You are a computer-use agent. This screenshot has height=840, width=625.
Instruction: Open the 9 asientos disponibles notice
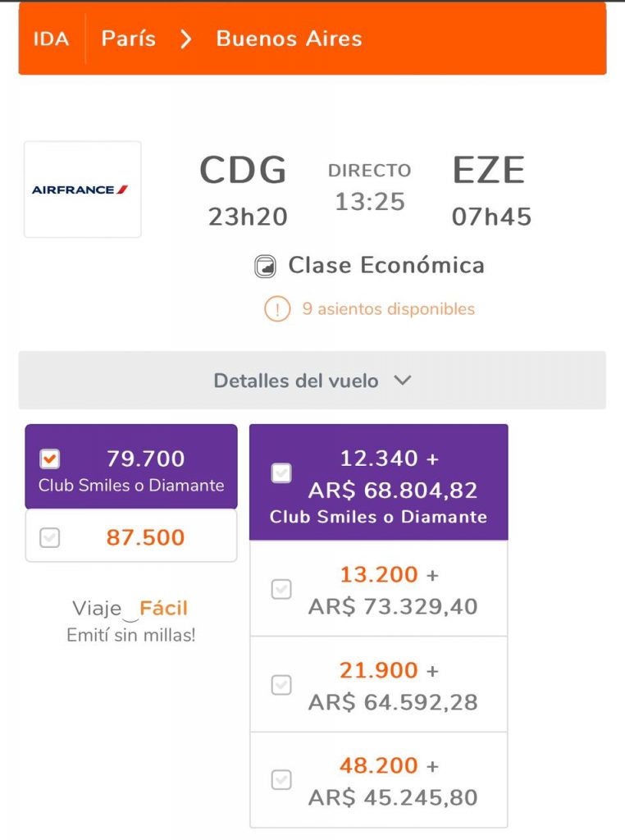point(388,309)
